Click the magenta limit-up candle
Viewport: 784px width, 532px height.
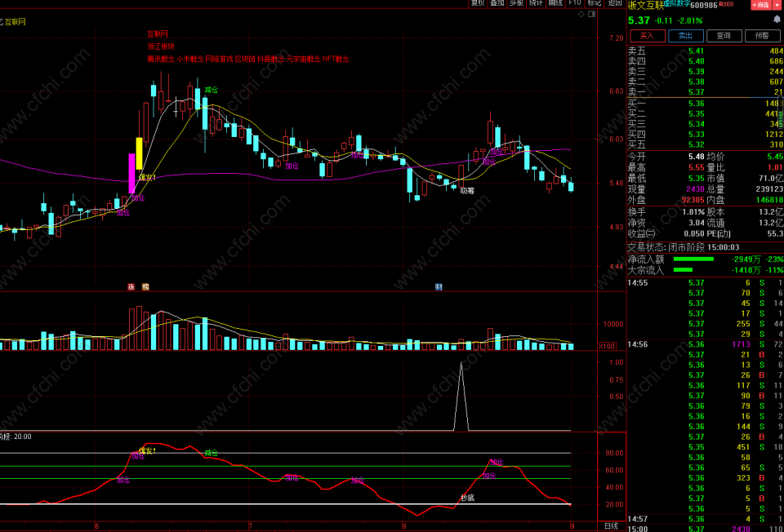point(132,173)
